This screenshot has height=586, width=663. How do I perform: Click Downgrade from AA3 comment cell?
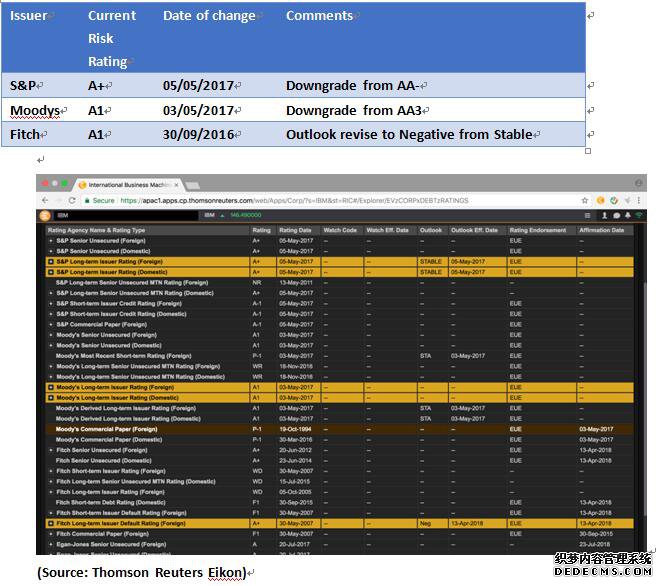[x=354, y=110]
